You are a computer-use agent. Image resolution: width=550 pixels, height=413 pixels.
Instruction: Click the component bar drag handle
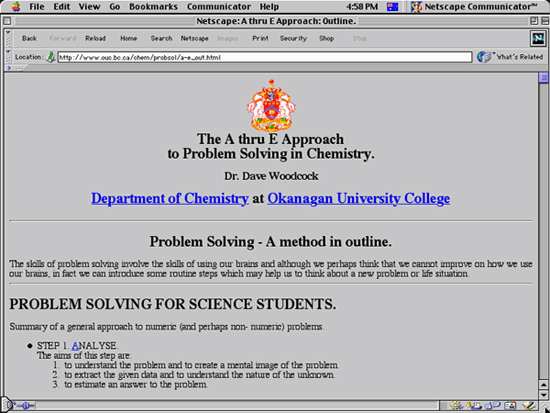point(444,406)
